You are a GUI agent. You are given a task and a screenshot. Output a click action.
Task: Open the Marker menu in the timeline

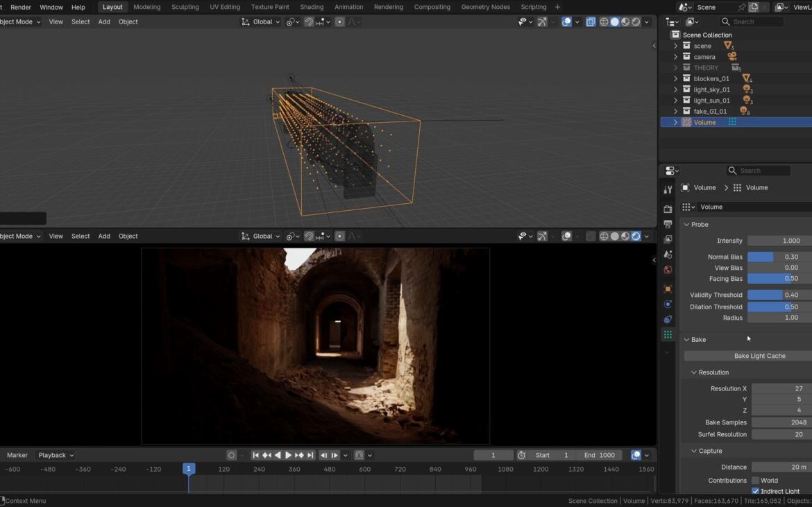[x=17, y=455]
